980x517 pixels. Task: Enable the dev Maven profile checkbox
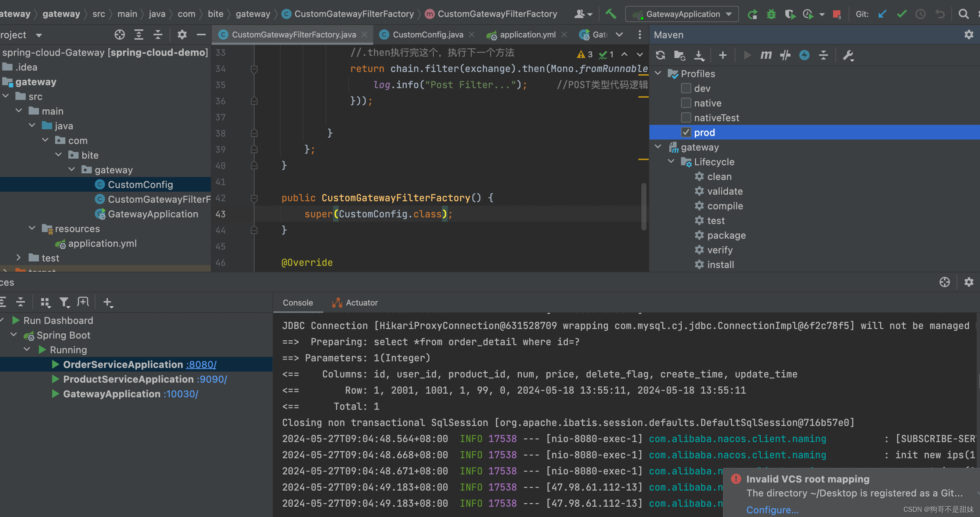(x=686, y=88)
